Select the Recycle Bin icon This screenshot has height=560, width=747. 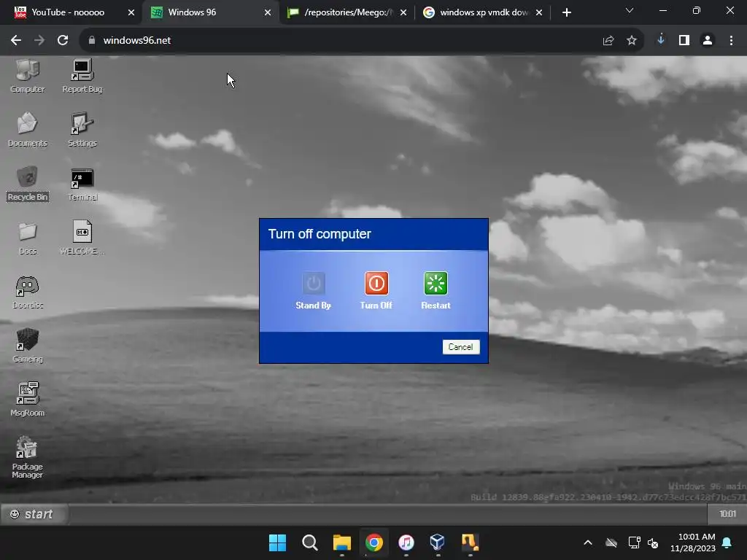[x=27, y=184]
